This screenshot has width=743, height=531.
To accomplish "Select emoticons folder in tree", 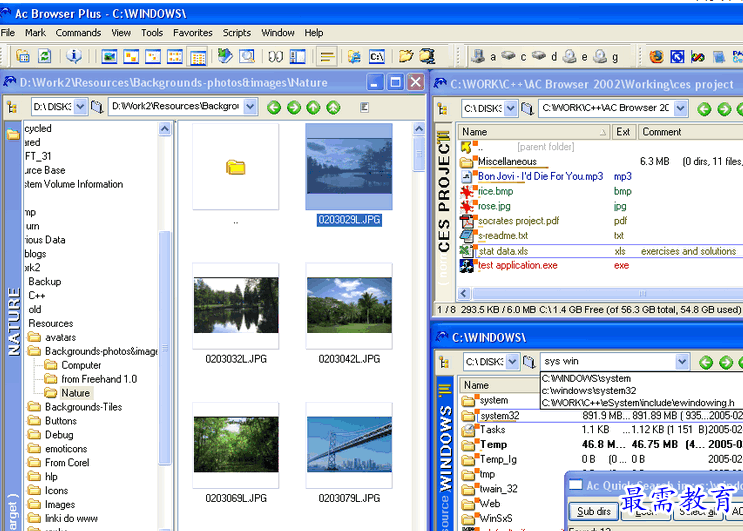I will 66,449.
